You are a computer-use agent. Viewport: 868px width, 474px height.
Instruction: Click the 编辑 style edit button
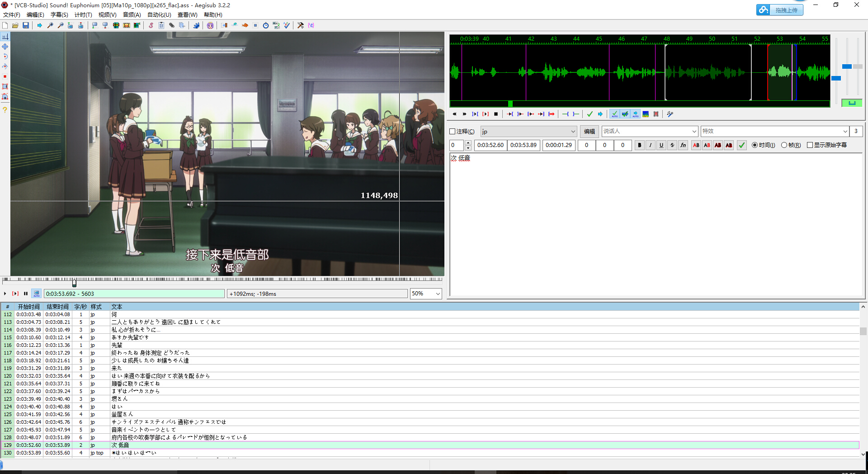pyautogui.click(x=590, y=132)
